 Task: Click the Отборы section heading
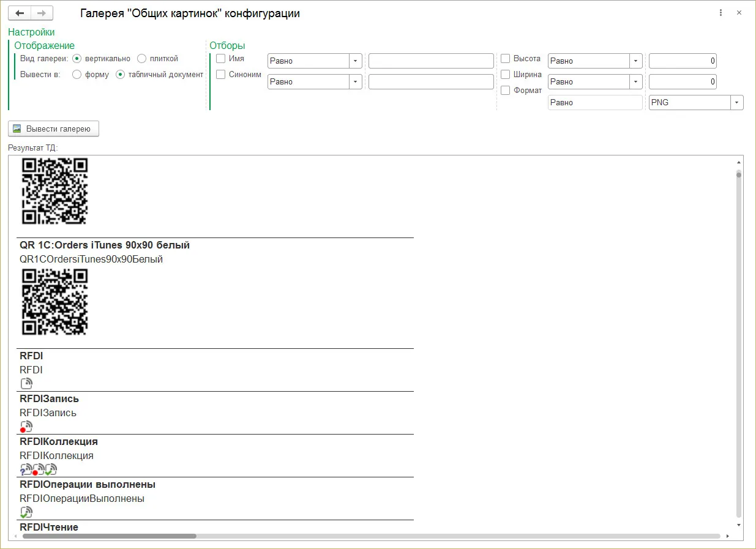click(x=227, y=46)
